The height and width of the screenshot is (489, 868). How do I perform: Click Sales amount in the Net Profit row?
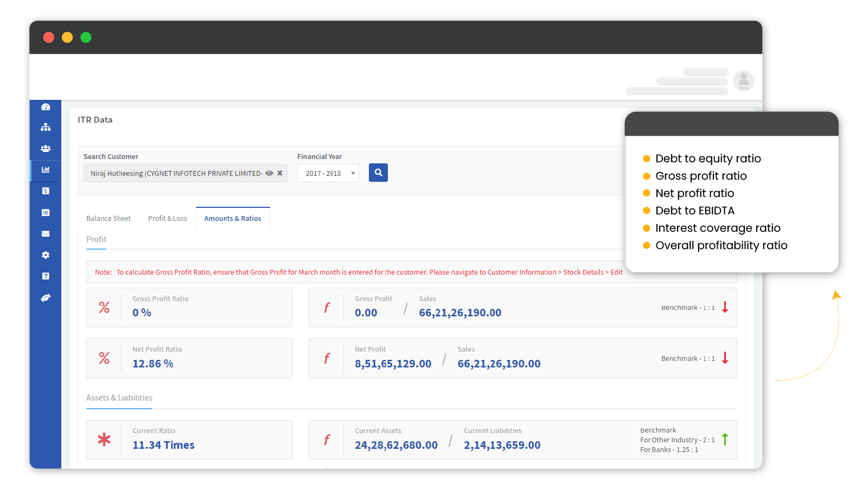pyautogui.click(x=499, y=364)
